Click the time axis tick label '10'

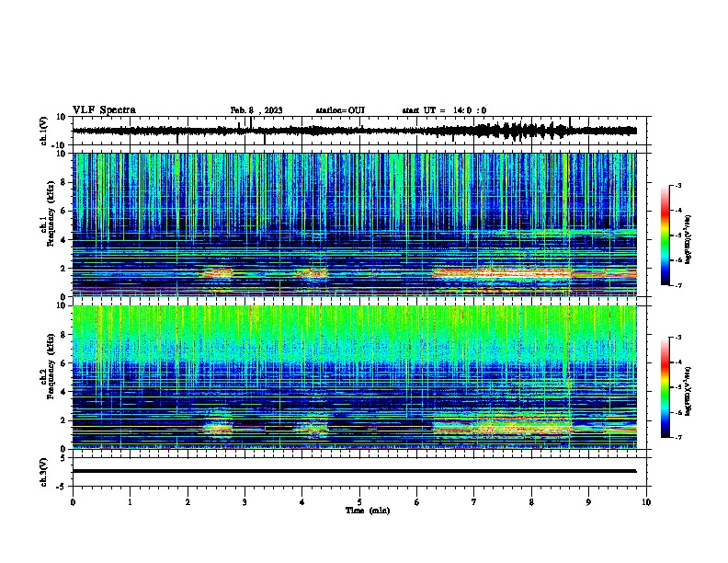click(646, 502)
